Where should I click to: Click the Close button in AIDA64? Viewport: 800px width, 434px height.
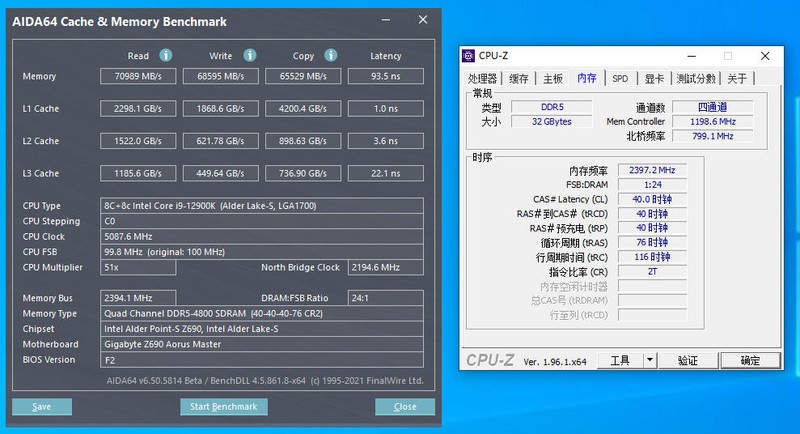(405, 406)
